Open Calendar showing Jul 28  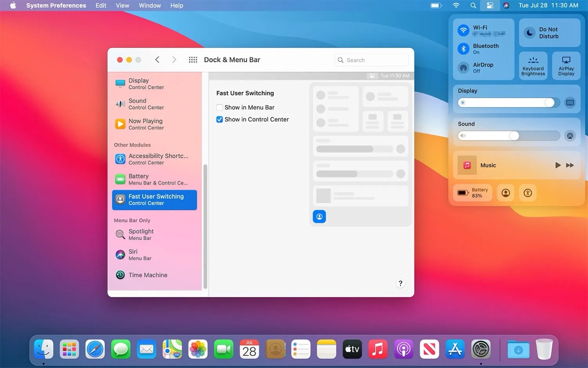249,350
